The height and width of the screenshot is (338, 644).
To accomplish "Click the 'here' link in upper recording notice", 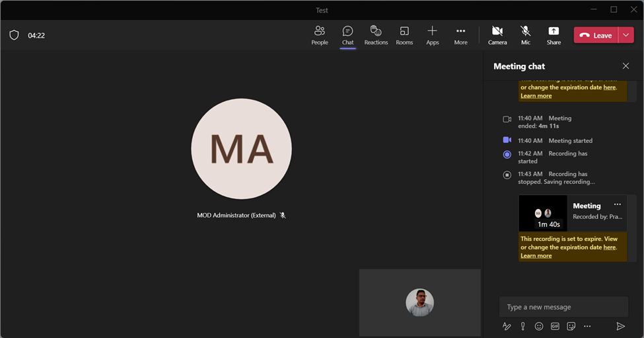I will coord(610,87).
